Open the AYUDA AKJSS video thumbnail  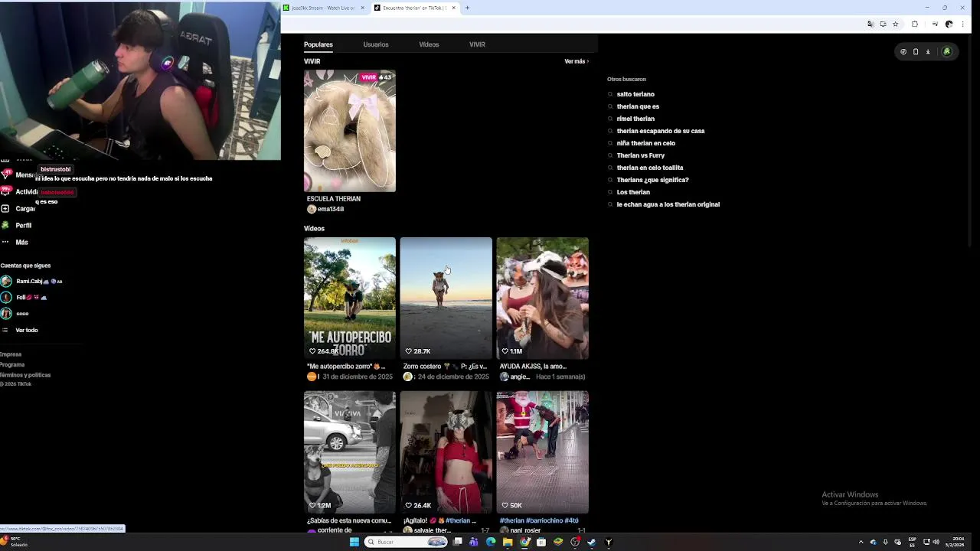[543, 298]
